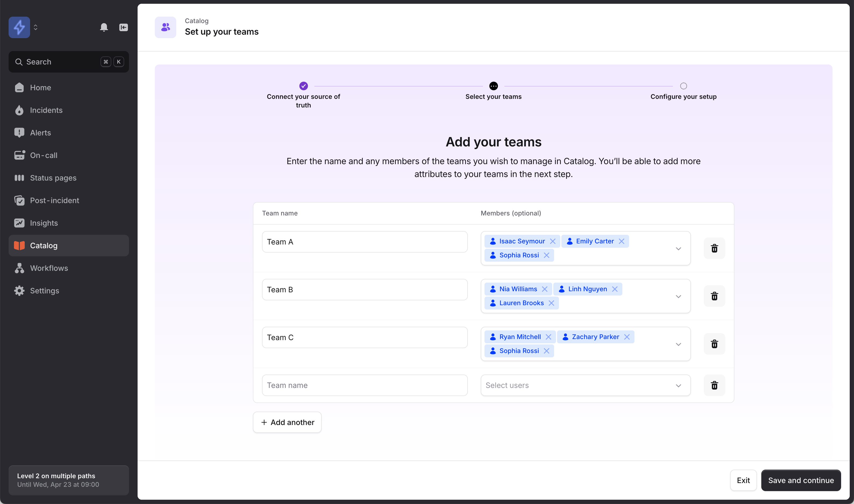
Task: Expand Team B members dropdown
Action: pos(678,297)
